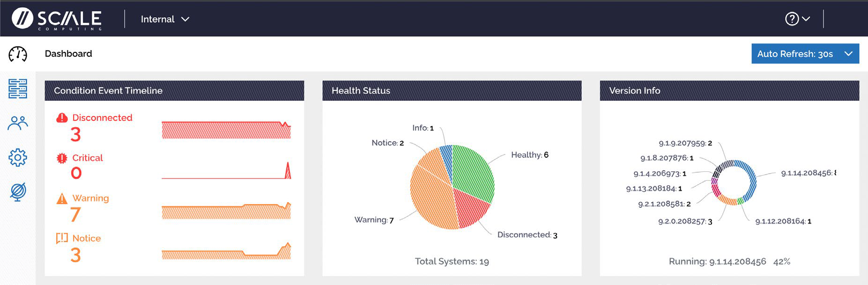Click the Healthy: 6 label
Screen dimensions: 868x285
tap(530, 153)
